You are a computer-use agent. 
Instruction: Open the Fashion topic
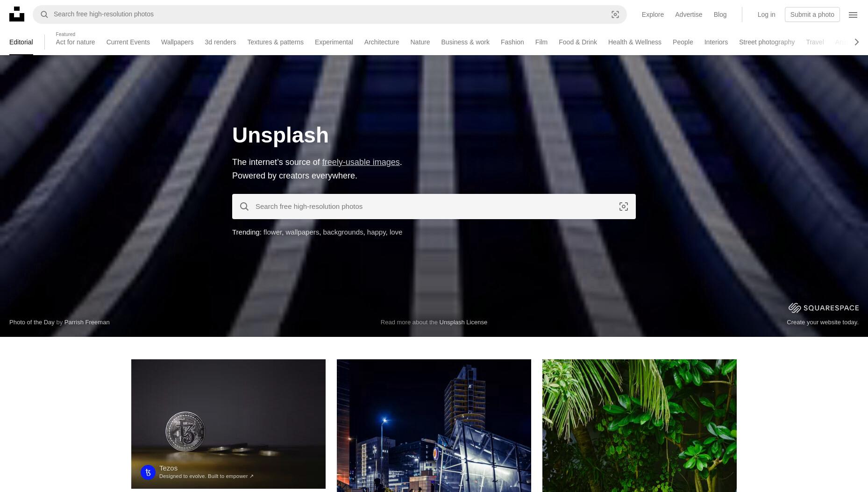[512, 42]
